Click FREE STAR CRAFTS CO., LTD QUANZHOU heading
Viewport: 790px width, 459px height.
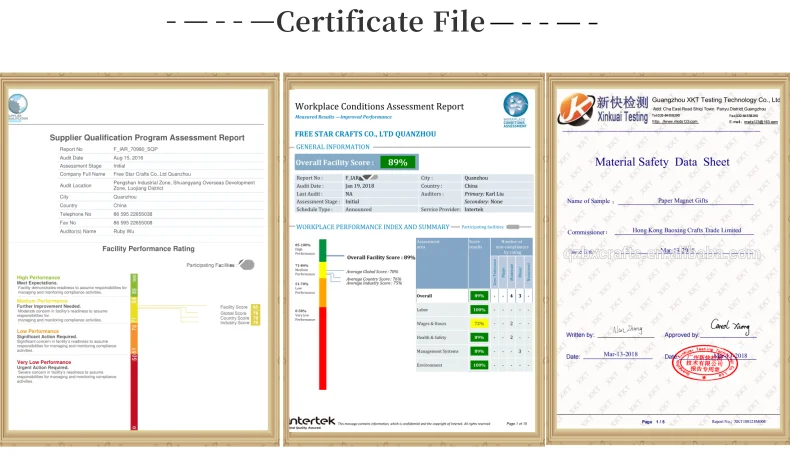365,134
